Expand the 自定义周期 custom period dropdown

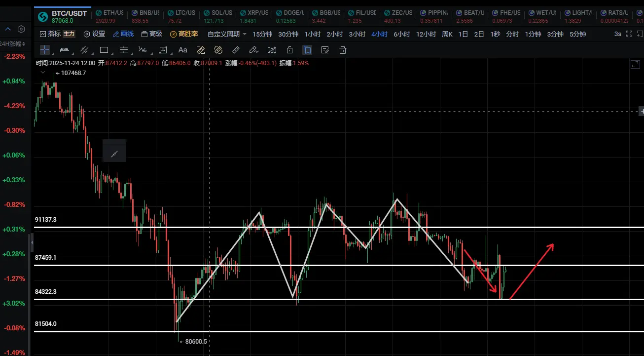pos(227,34)
